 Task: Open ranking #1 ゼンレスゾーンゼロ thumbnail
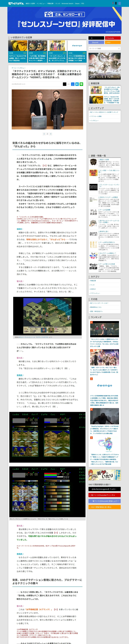(104, 329)
